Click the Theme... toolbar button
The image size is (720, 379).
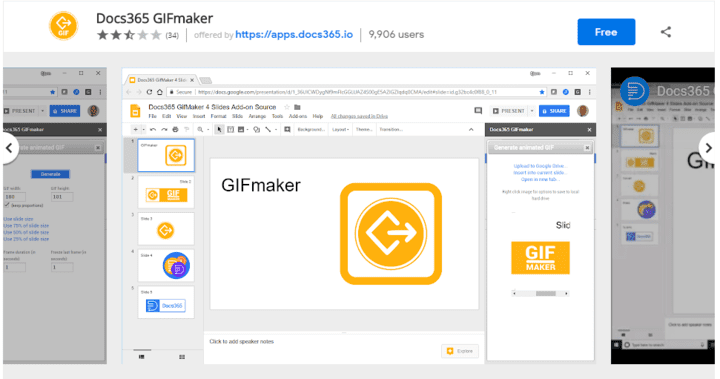click(x=364, y=130)
